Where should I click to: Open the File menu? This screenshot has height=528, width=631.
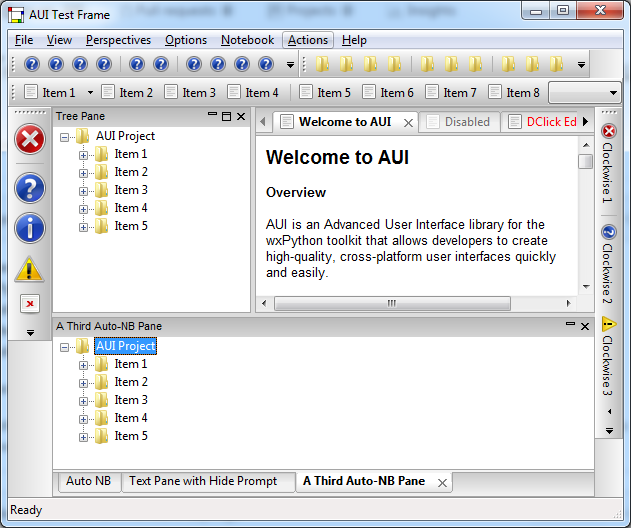pyautogui.click(x=24, y=40)
